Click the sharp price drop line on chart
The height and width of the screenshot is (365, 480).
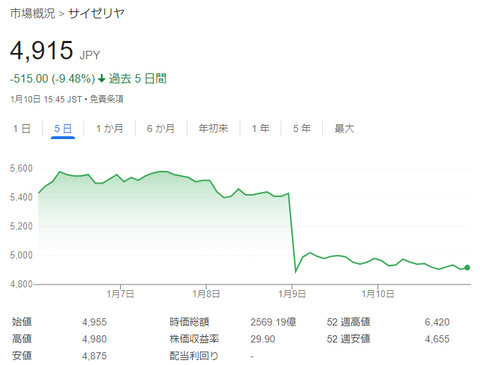coord(292,233)
